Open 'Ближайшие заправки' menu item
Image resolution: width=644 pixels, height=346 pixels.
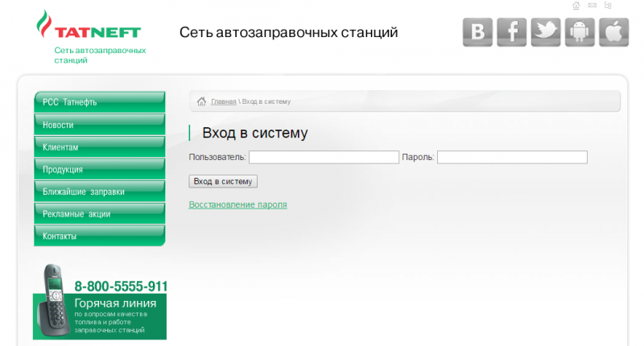tap(98, 192)
